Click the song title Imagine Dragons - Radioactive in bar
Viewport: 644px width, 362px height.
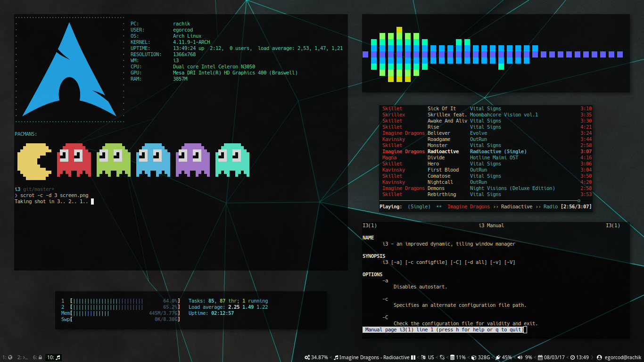pyautogui.click(x=374, y=357)
